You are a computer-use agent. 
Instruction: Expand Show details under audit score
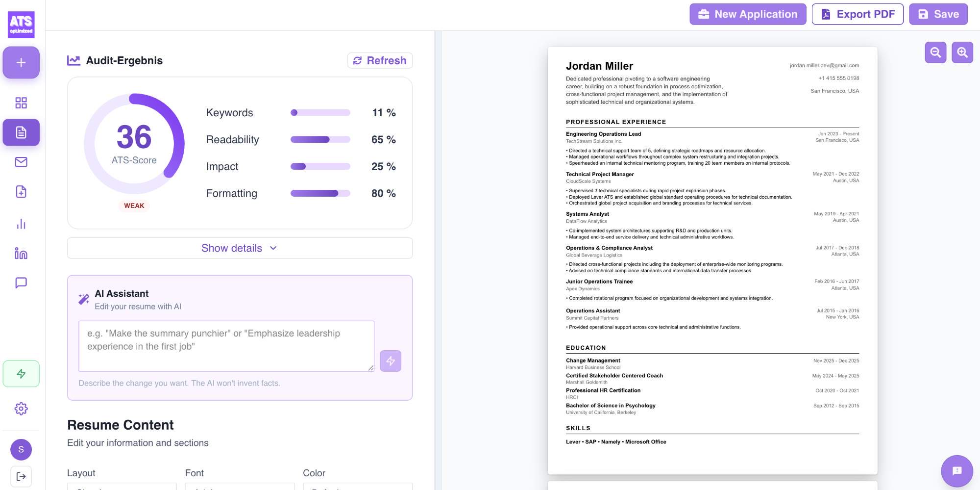[x=240, y=248]
